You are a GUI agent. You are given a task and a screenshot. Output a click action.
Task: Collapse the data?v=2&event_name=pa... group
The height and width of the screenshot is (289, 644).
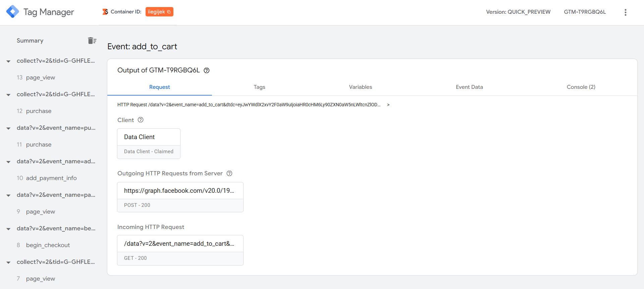[x=8, y=195]
